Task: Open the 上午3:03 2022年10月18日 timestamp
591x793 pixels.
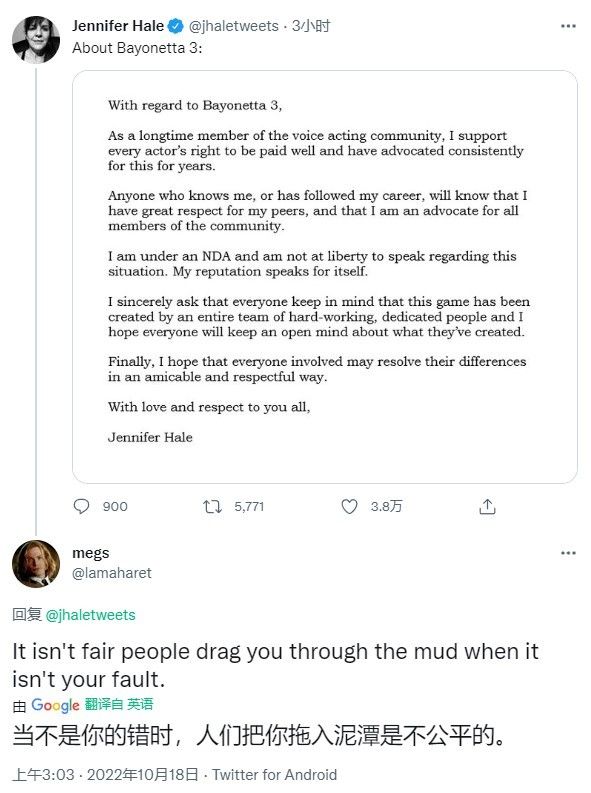Action: click(x=105, y=775)
